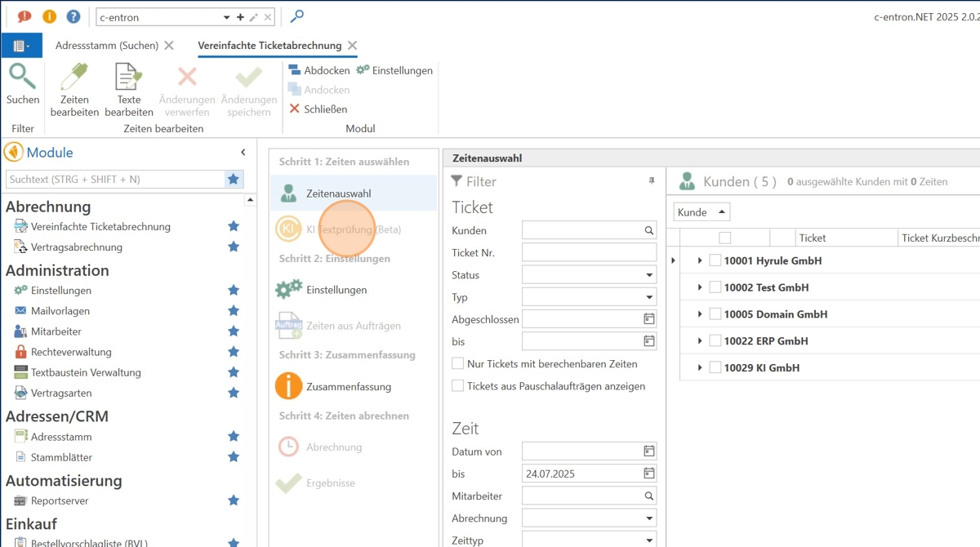Screen dimensions: 980x547
Task: Open Einstellungen in the Modul ribbon group
Action: (394, 70)
